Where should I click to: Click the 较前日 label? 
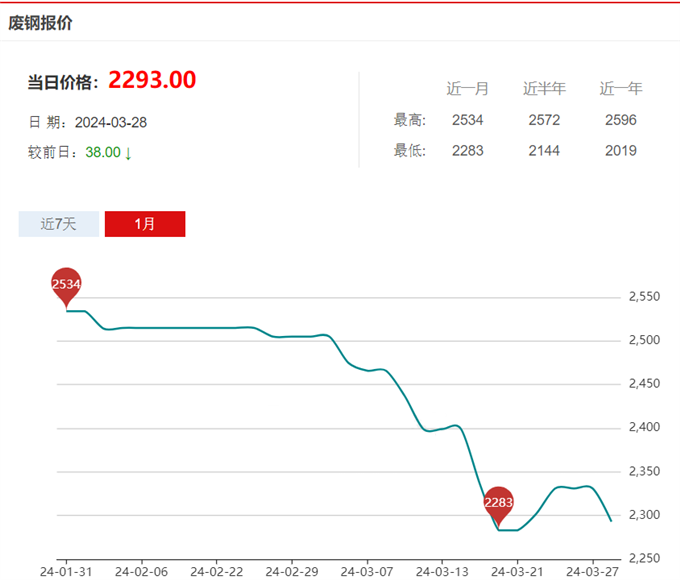[53, 152]
